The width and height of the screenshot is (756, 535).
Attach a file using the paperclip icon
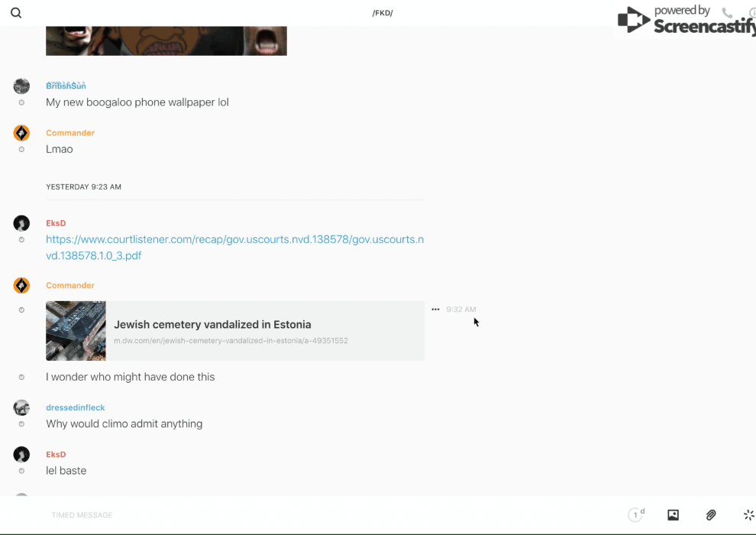711,515
